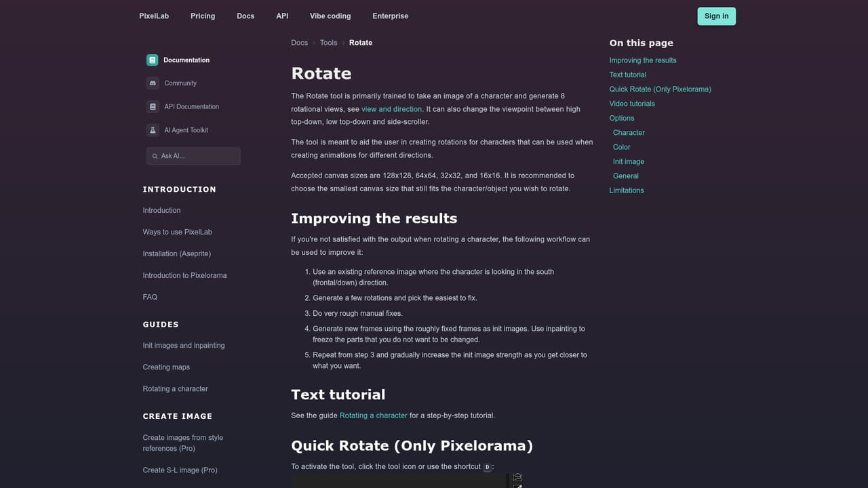Open Ways to use PixelLab

click(177, 232)
